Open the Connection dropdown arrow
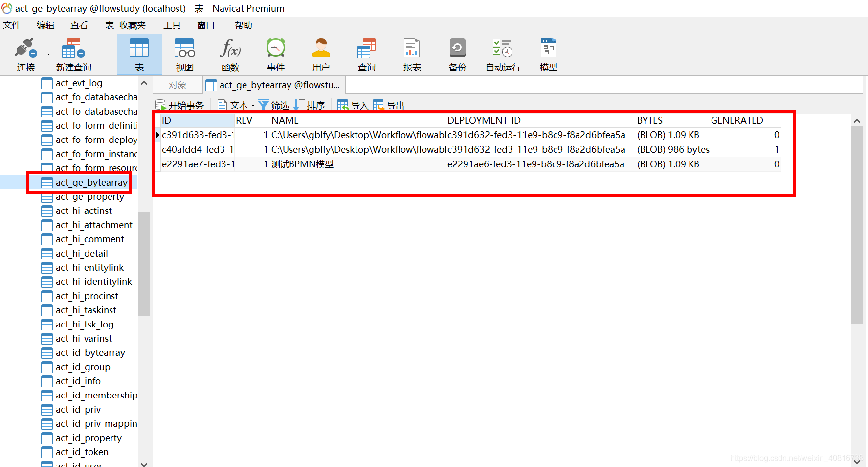Viewport: 868px width, 467px height. click(x=48, y=54)
